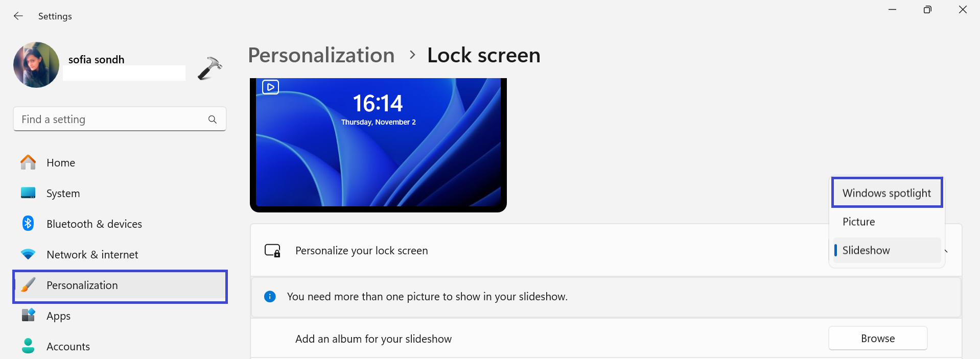Viewport: 980px width, 359px height.
Task: Click the Home house icon
Action: pos(28,162)
